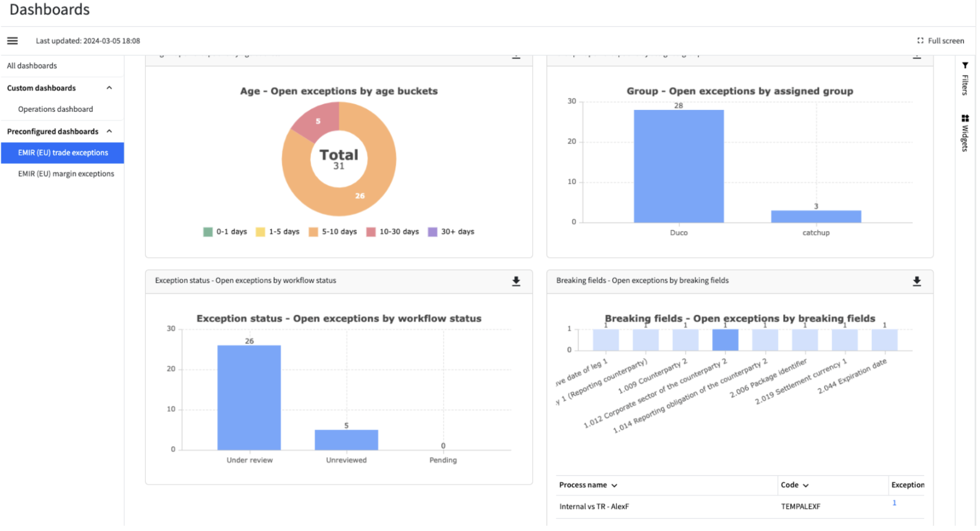Click the Full screen expand icon

pos(920,41)
